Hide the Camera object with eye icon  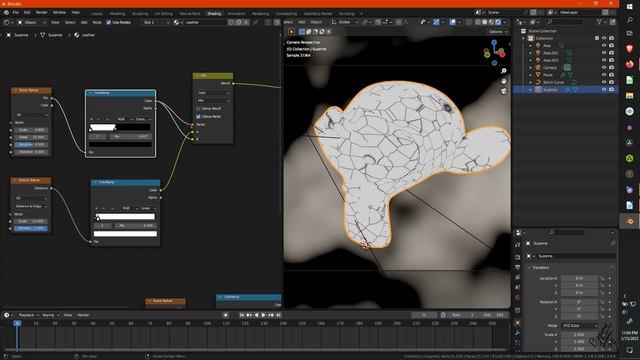tap(604, 68)
